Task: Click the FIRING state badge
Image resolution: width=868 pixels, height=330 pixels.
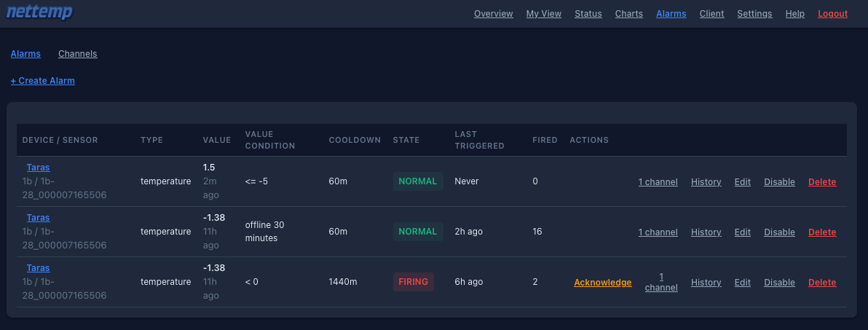Action: tap(413, 282)
